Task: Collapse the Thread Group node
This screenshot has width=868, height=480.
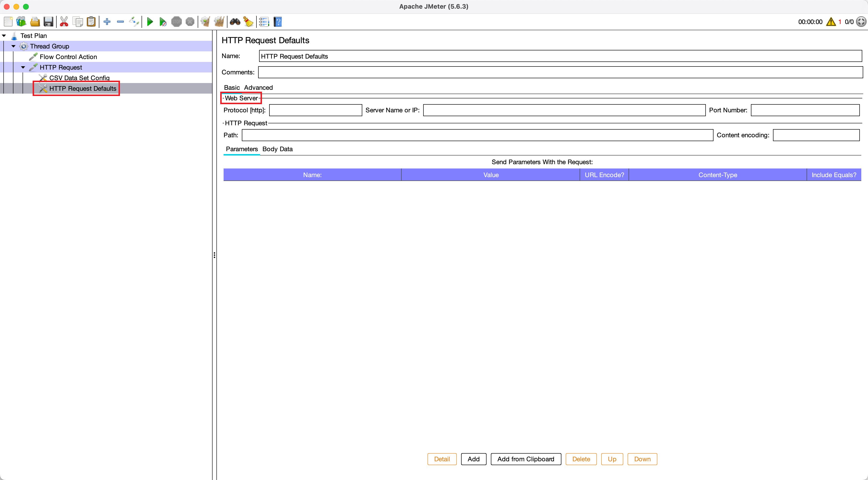Action: pyautogui.click(x=13, y=46)
